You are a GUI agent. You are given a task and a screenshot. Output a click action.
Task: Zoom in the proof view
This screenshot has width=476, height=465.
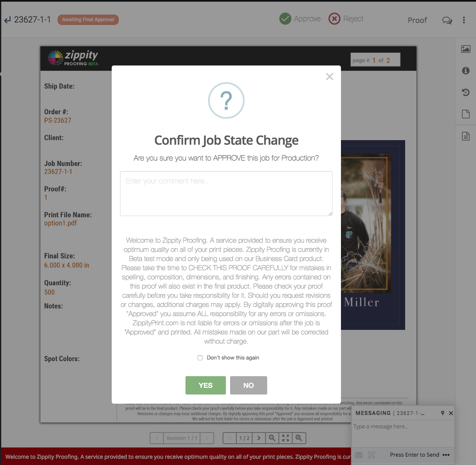point(299,438)
